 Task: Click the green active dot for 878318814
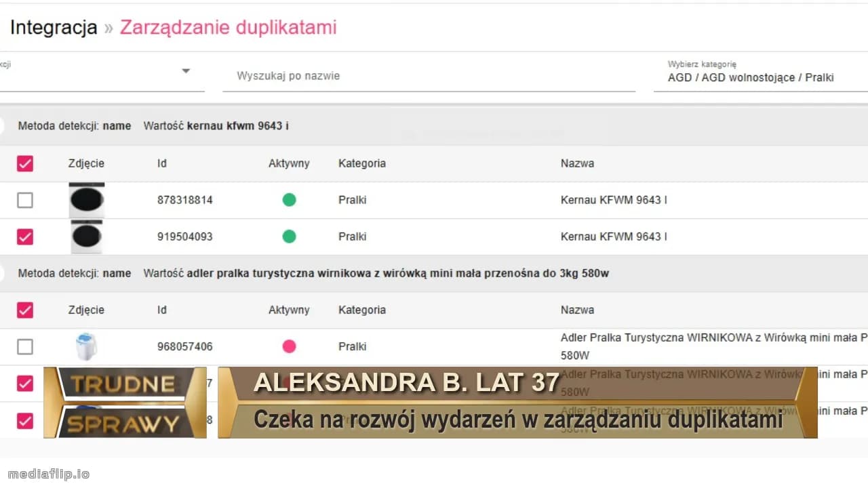point(289,200)
